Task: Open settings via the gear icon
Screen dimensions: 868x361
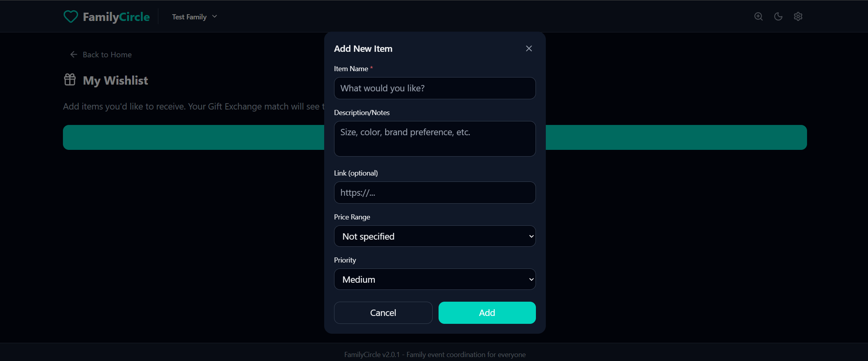Action: click(x=798, y=17)
